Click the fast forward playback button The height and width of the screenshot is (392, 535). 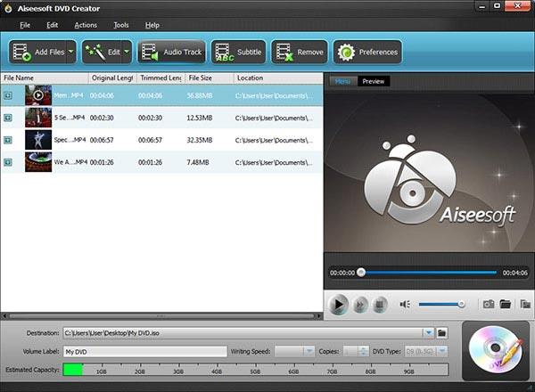[359, 305]
